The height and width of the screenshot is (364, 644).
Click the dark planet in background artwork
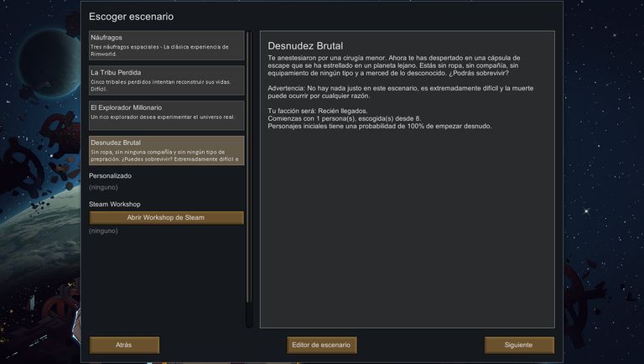point(50,65)
